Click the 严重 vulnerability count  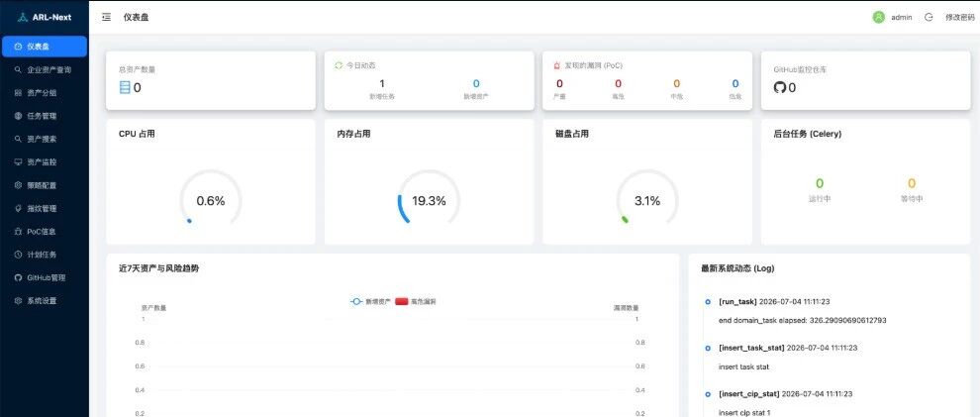coord(559,84)
